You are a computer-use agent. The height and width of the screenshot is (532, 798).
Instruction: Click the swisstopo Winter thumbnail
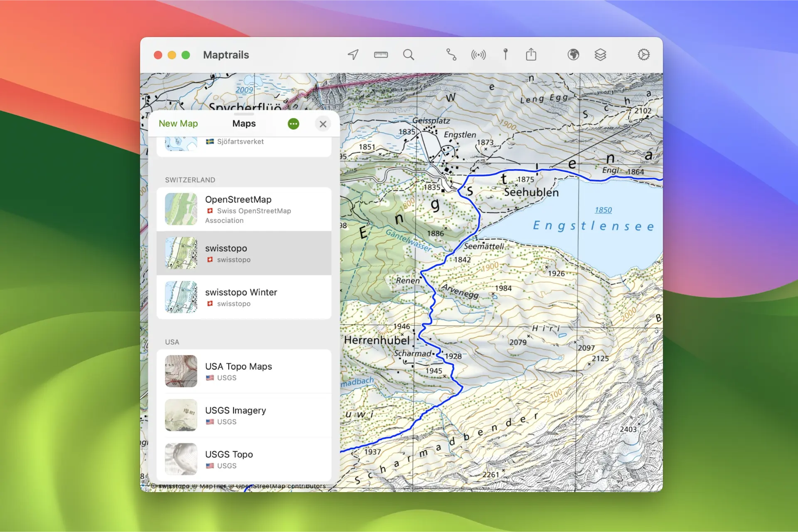(181, 297)
